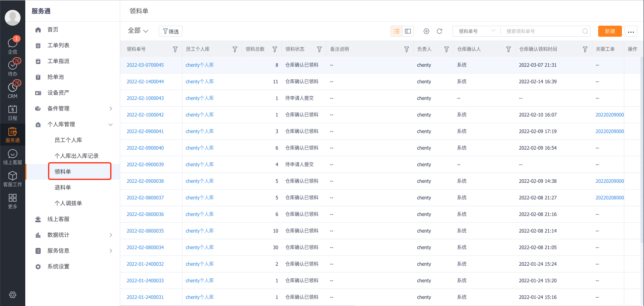Open linked work order in row 2022-02-0800037
This screenshot has height=306, width=644.
(610, 198)
